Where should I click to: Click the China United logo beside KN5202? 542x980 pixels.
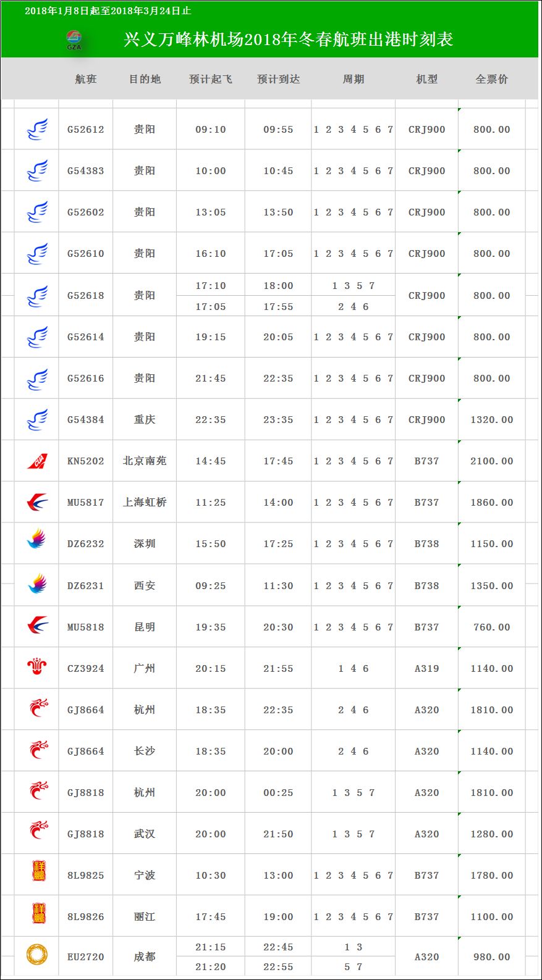click(37, 461)
